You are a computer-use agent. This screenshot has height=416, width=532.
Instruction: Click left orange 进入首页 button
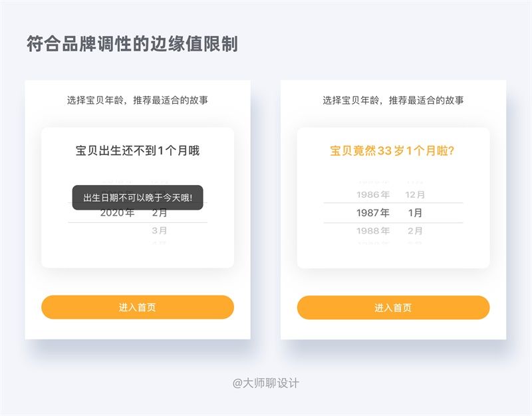(x=138, y=307)
